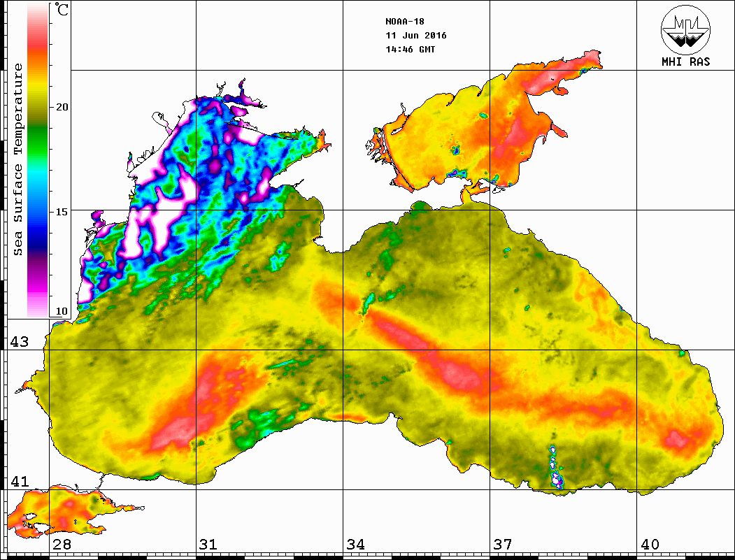Viewport: 735px width, 560px height.
Task: Click longitude label 28
Action: 62,544
